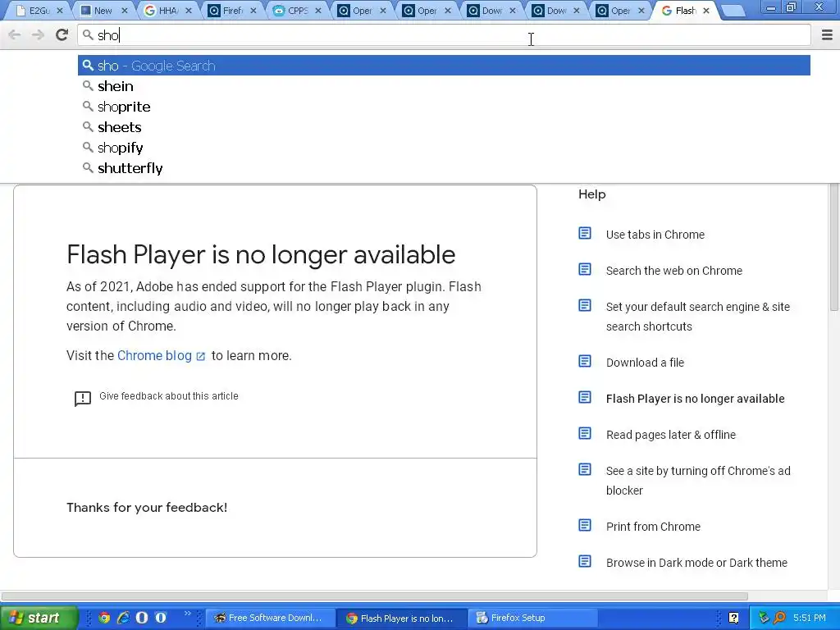Click the external-link icon after Chrome blog
The width and height of the screenshot is (840, 630).
click(x=201, y=357)
